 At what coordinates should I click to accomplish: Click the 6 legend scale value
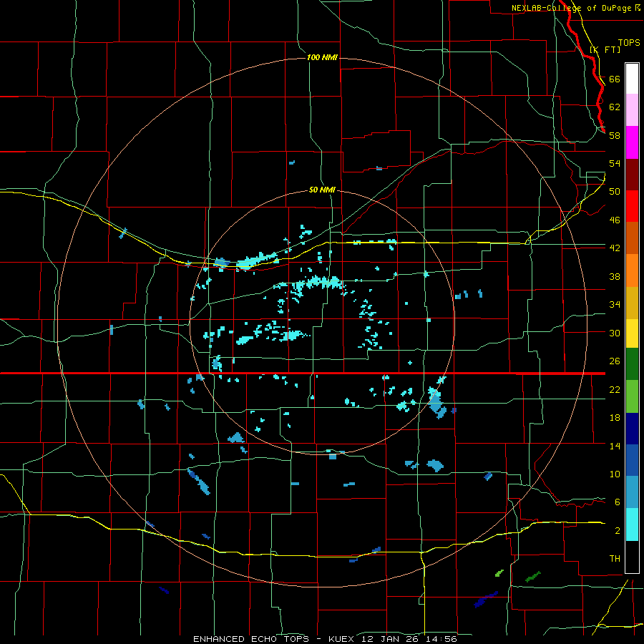[x=617, y=502]
